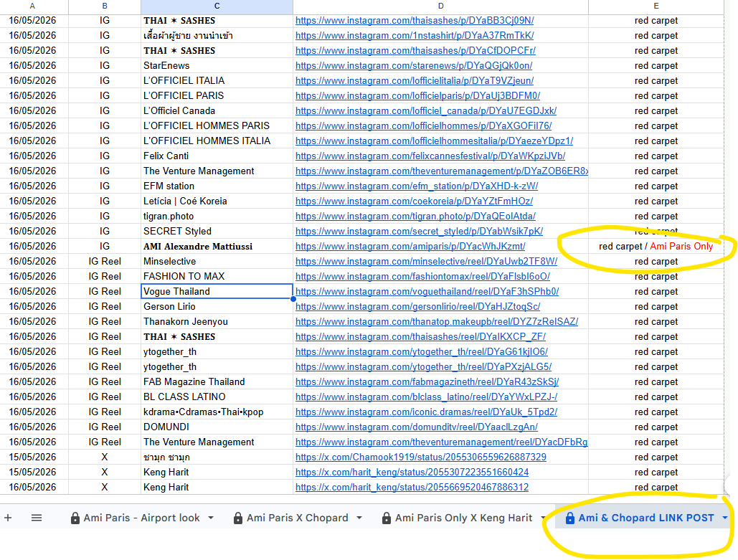Select the AMI Alexandre Mattiussi cell
Viewport: 738px width, 560px height.
click(217, 246)
